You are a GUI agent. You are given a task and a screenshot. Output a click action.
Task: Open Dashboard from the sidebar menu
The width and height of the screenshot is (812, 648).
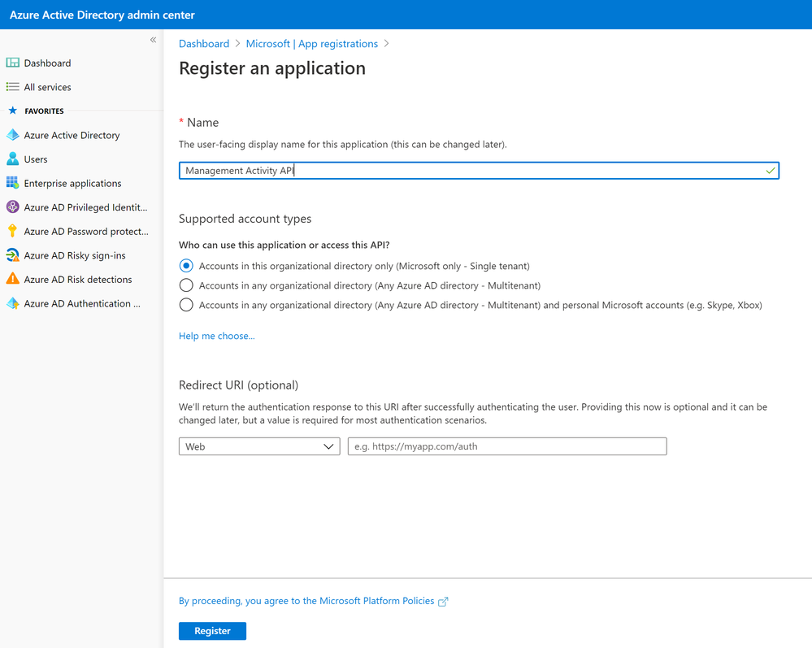tap(47, 63)
